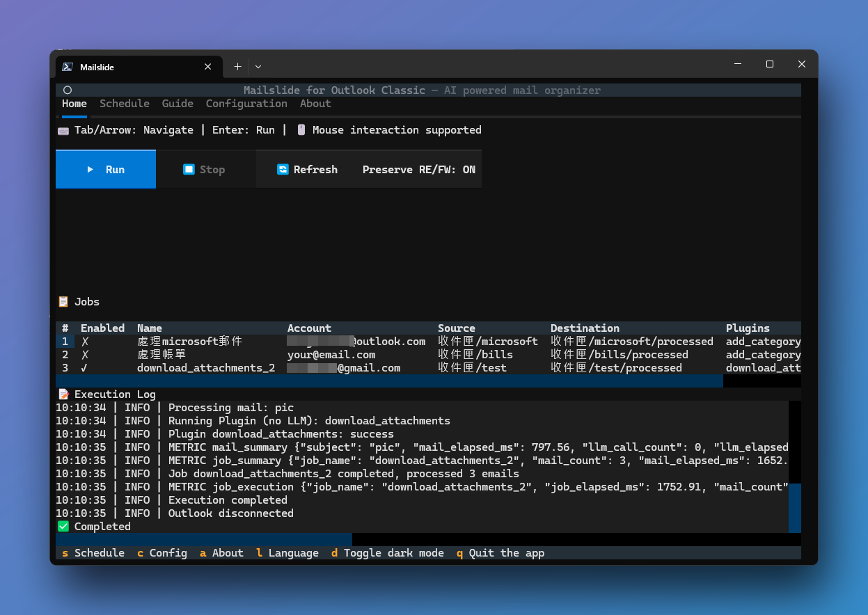Click the PowerShell icon on the Mailslide tab
The width and height of the screenshot is (868, 615).
(68, 67)
